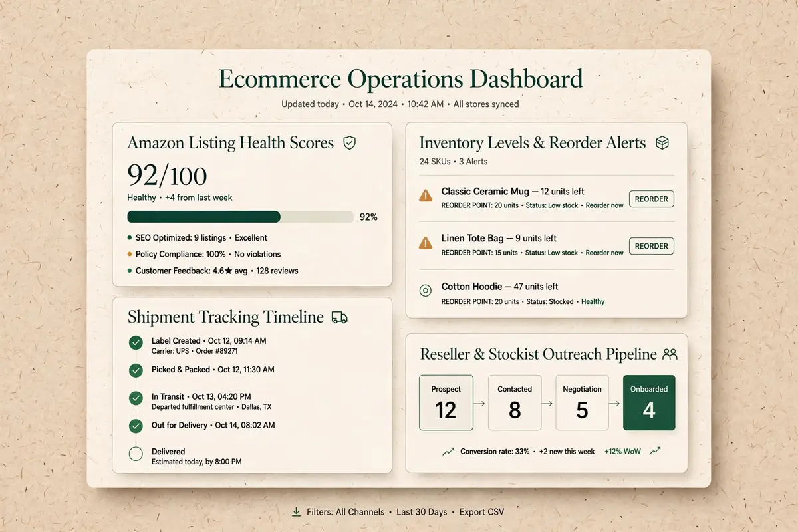798x532 pixels.
Task: Click Policy Compliance: 100% line
Action: point(203,254)
